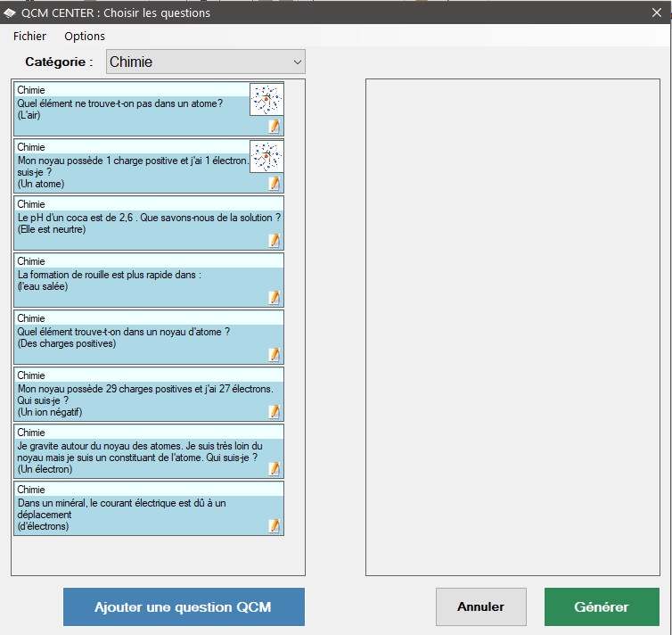Screen dimensions: 672x635
Task: Click the empty selected questions panel
Action: pyautogui.click(x=512, y=326)
